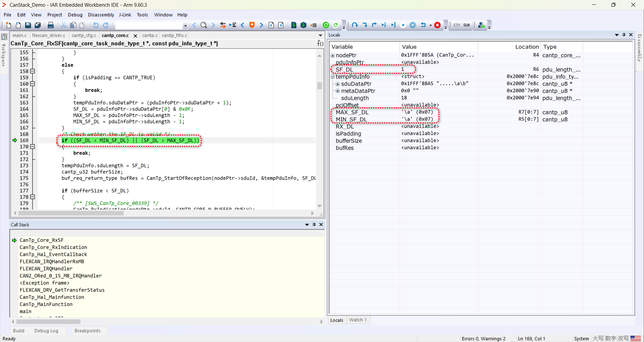Close the cantp_core.c editor tab

135,36
